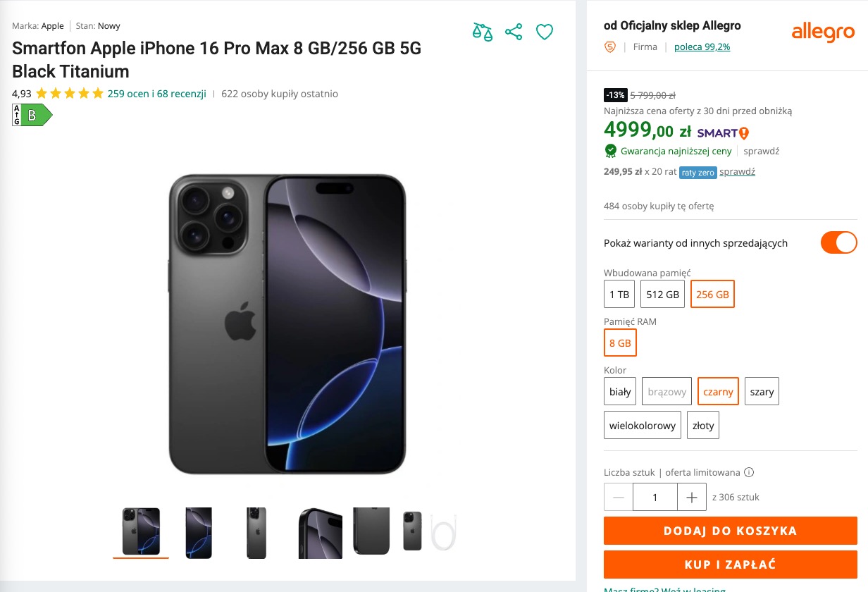Select the 512 GB storage option

click(x=663, y=294)
